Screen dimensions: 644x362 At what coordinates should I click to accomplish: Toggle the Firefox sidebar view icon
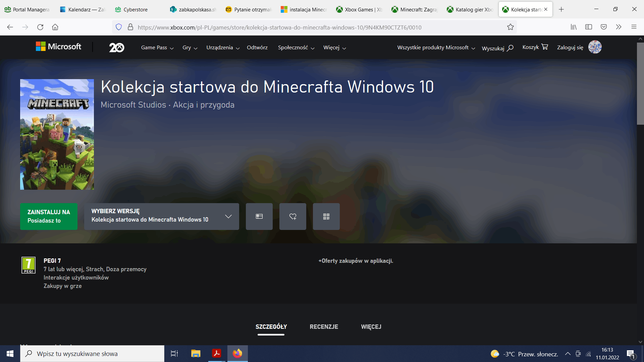[589, 27]
